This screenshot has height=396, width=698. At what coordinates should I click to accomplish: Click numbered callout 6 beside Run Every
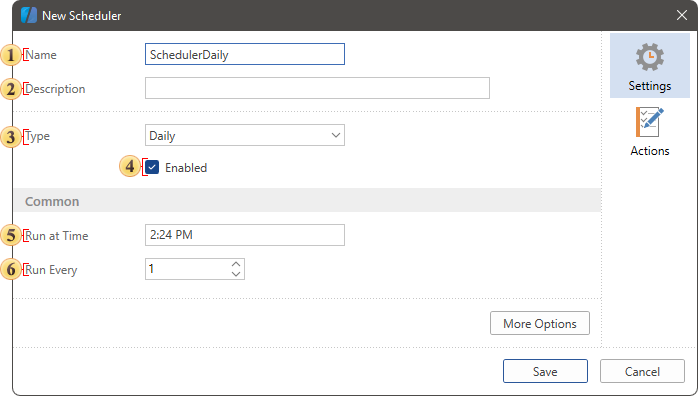(10, 270)
